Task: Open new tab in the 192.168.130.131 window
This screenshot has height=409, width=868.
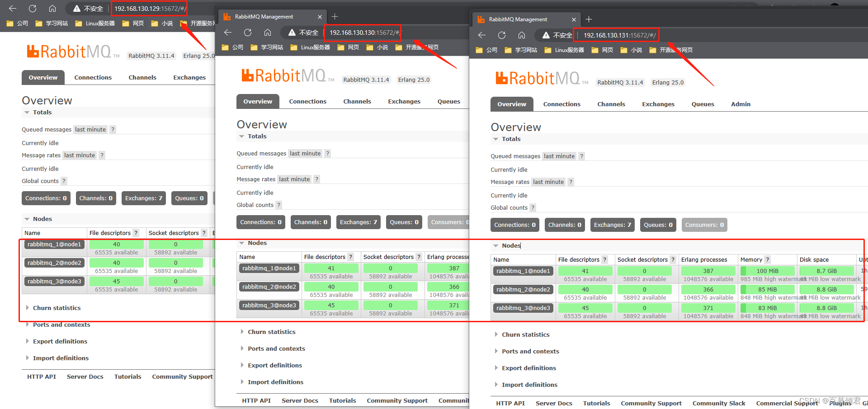Action: tap(589, 19)
